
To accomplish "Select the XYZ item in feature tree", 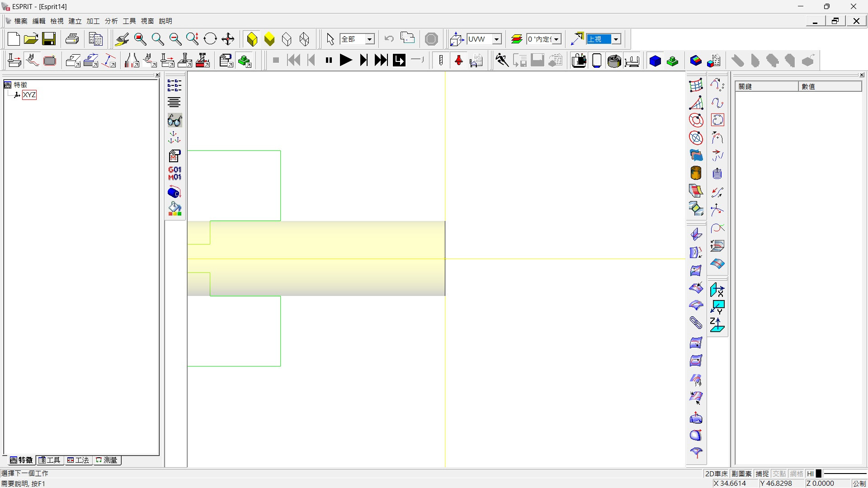I will pyautogui.click(x=29, y=95).
